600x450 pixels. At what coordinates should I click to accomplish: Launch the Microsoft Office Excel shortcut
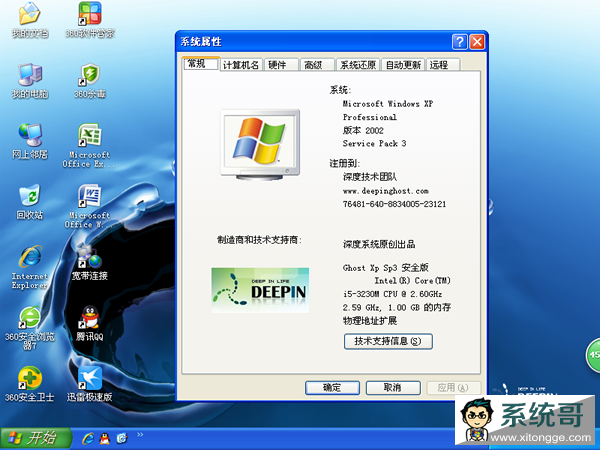[x=89, y=145]
